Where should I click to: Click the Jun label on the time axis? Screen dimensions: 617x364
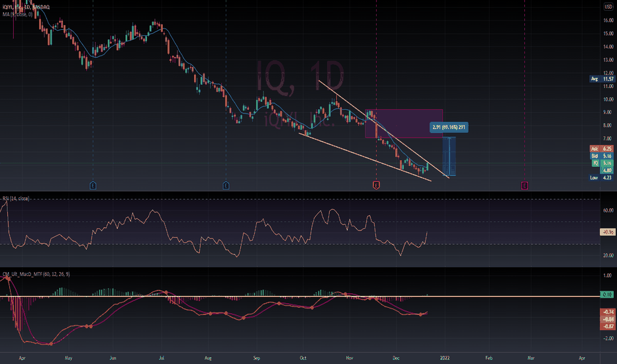point(113,358)
